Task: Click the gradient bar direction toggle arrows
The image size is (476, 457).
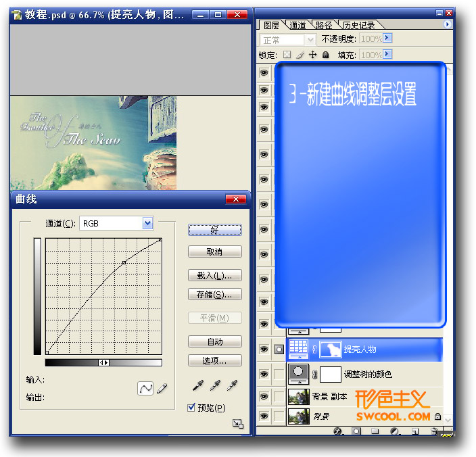Action: coord(104,362)
